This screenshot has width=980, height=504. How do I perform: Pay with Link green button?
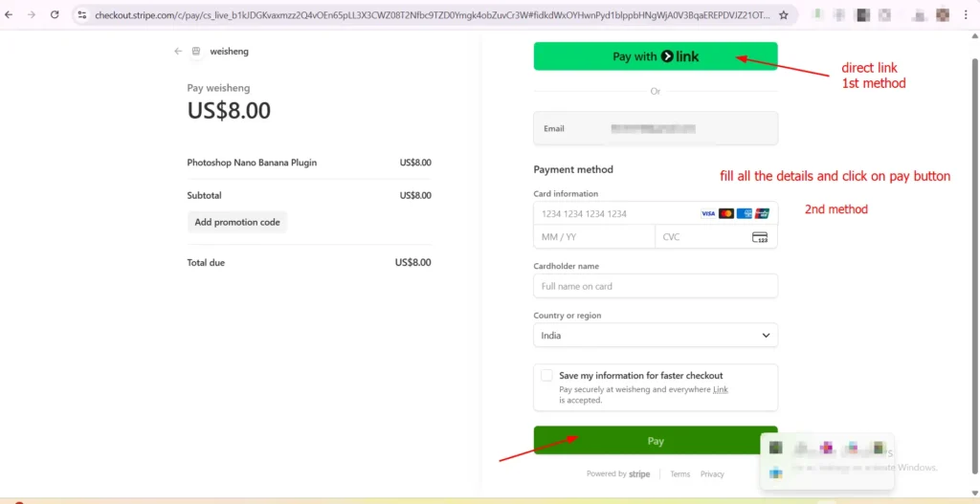pos(655,56)
